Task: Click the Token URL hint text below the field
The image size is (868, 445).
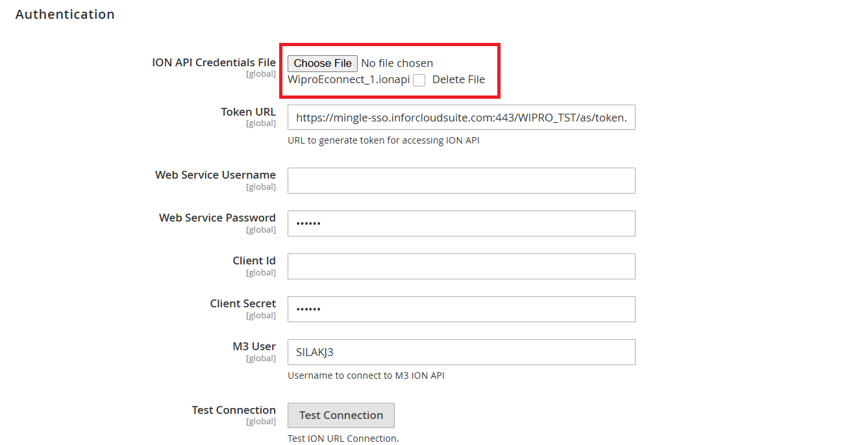Action: click(x=383, y=140)
